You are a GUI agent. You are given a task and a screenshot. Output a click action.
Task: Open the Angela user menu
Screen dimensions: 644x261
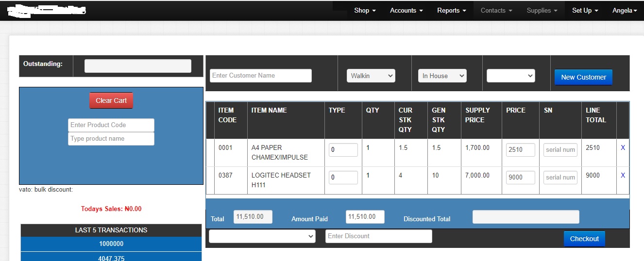point(624,10)
